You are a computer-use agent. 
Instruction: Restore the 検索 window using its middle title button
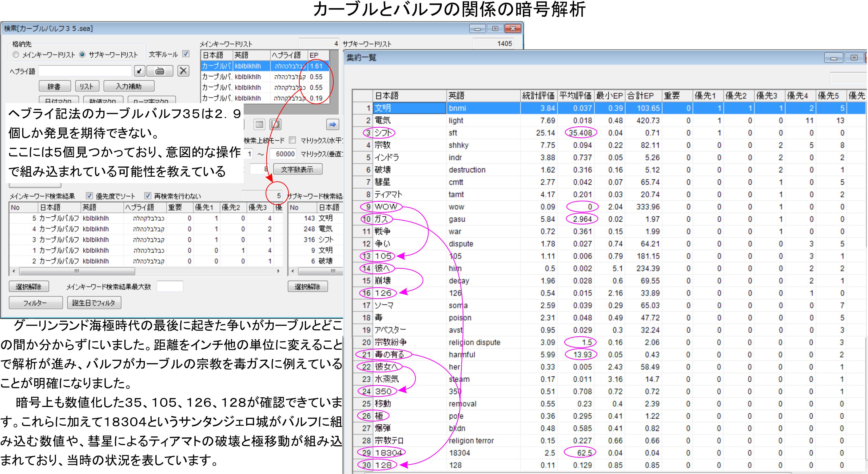coord(495,29)
